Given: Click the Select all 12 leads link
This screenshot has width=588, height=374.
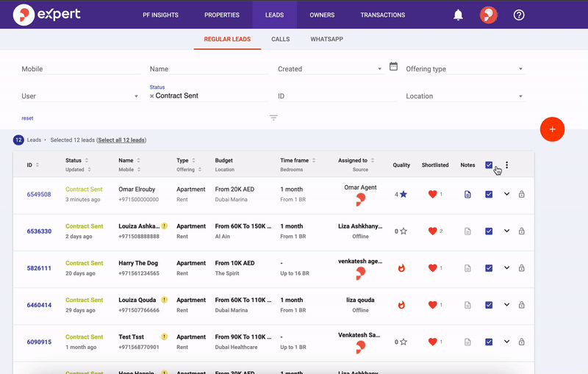Looking at the screenshot, I should pyautogui.click(x=121, y=140).
